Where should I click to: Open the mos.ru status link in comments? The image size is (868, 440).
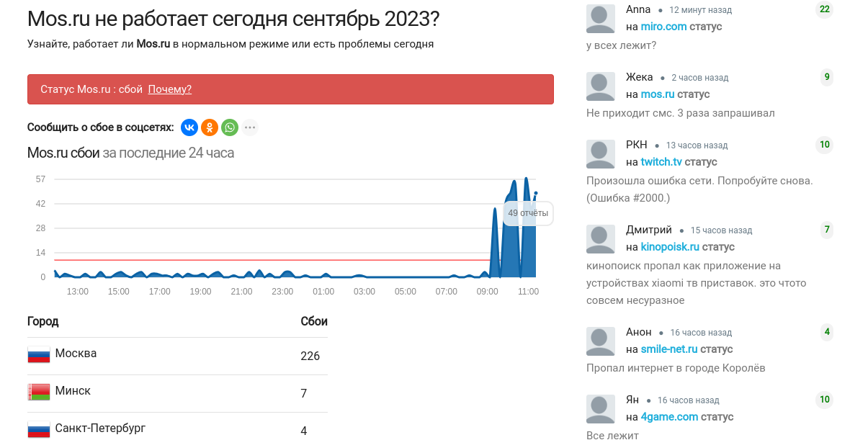658,94
